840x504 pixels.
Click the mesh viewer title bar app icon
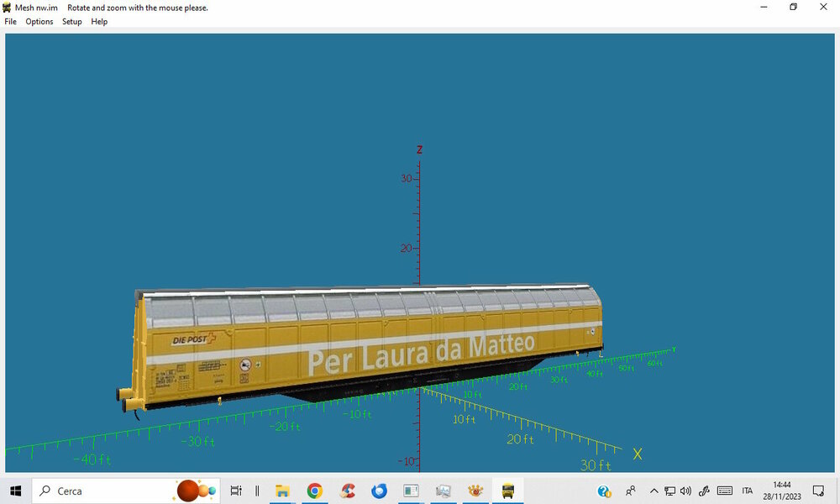coord(7,8)
